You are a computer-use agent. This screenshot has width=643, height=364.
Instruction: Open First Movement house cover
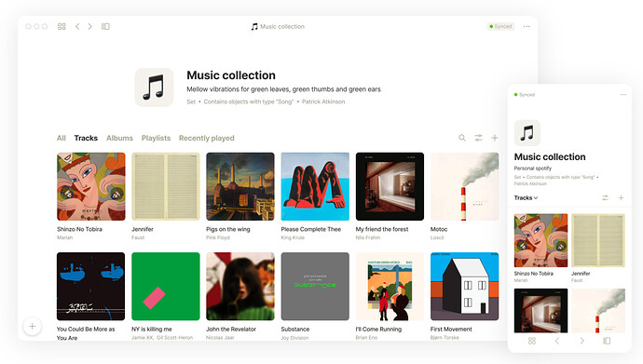(465, 286)
